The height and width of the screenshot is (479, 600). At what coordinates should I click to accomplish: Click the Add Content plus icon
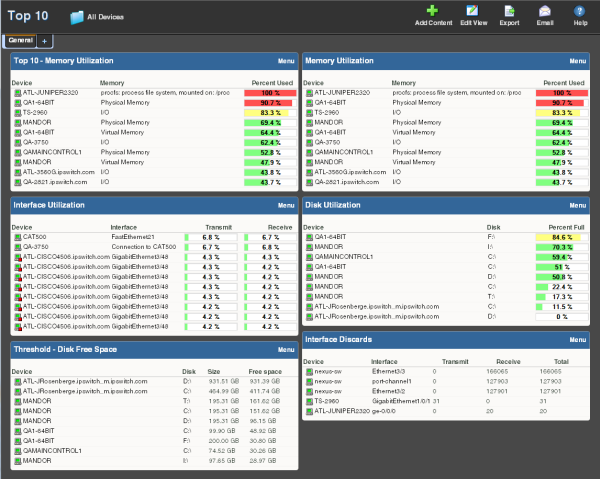432,11
